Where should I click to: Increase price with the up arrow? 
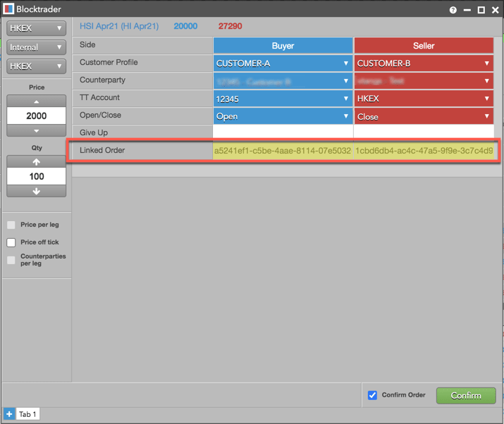coord(37,101)
